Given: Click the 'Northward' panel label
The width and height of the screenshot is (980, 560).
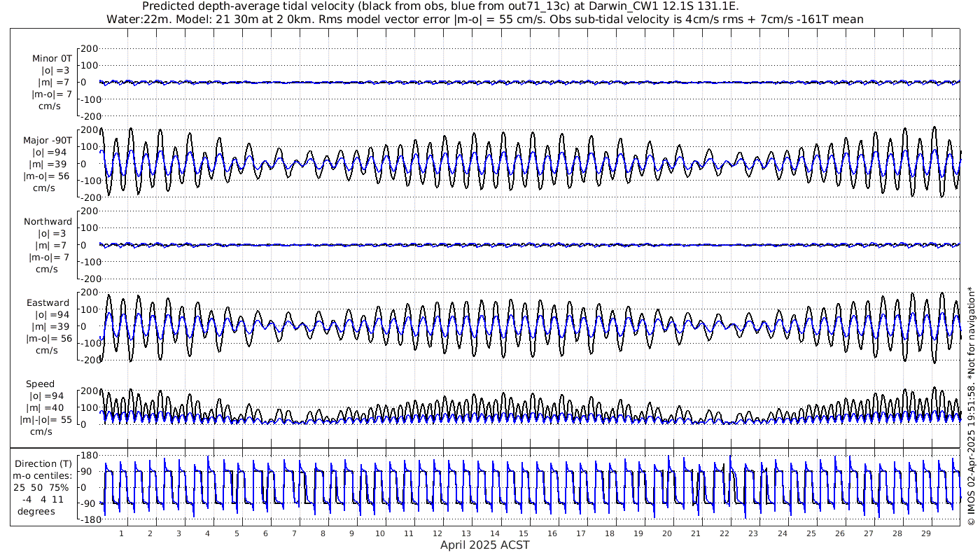Looking at the screenshot, I should (48, 221).
